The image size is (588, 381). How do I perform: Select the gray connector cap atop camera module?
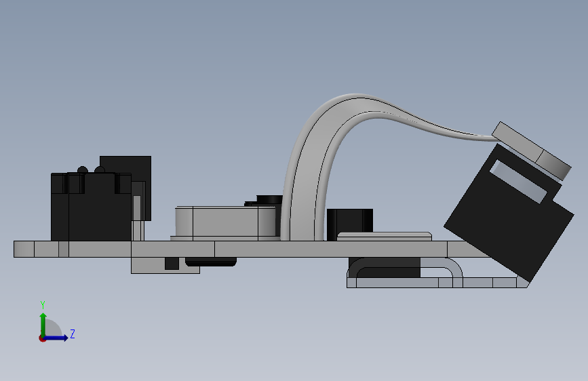tap(532, 151)
